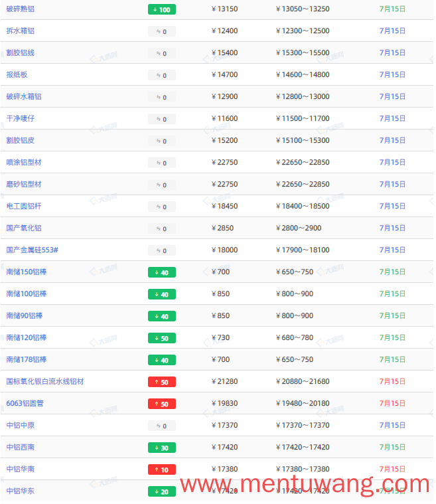This screenshot has height=504, width=436.
Task: Open the 干净唛仔 product link
Action: pyautogui.click(x=21, y=118)
